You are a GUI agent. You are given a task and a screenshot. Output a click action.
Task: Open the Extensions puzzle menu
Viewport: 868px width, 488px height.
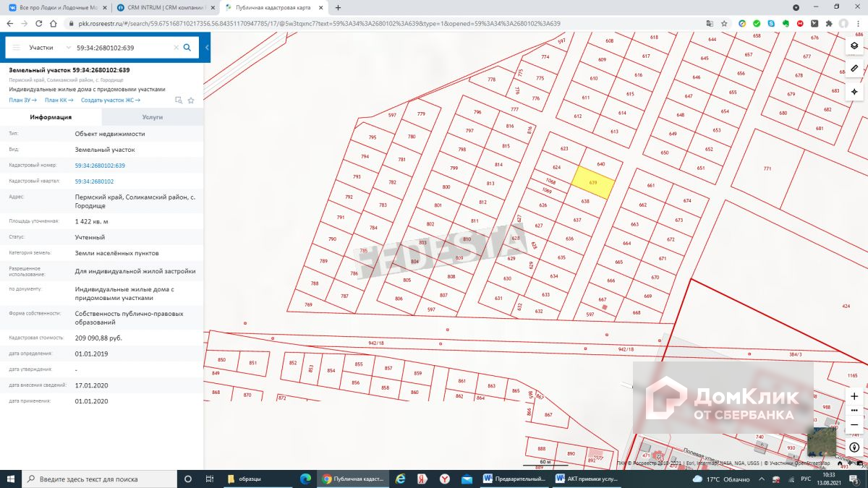click(x=829, y=23)
